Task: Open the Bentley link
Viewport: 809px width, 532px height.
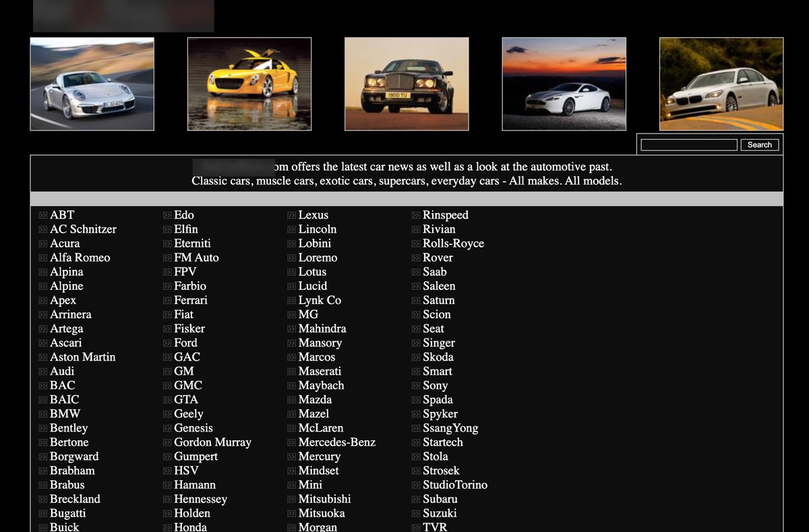Action: tap(69, 427)
